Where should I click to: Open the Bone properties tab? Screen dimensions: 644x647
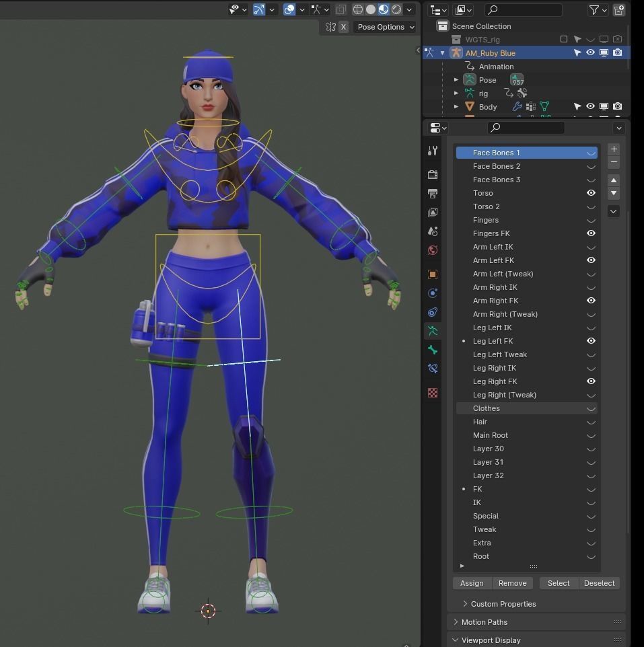[x=433, y=350]
